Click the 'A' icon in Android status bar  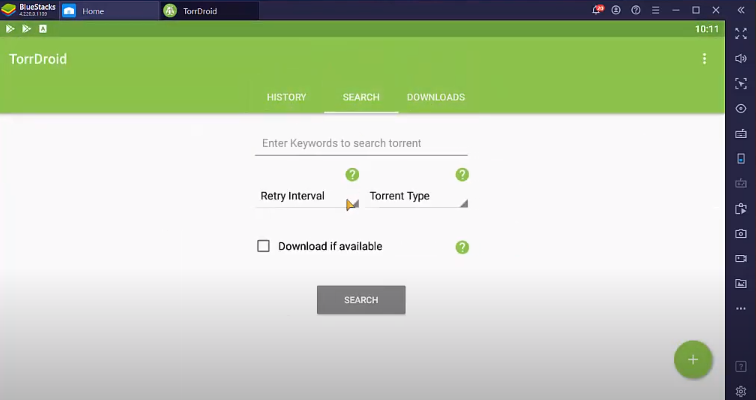43,29
